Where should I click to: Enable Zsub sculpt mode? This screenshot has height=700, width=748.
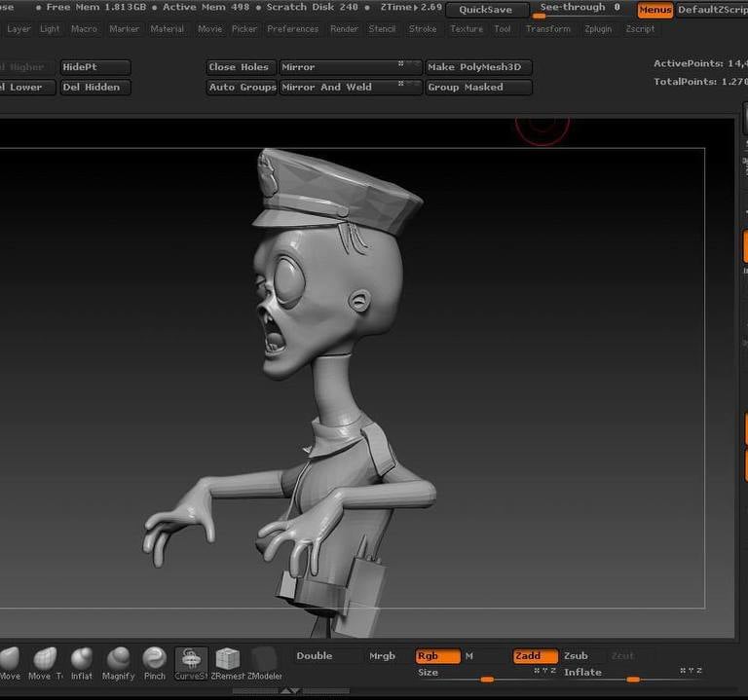576,656
